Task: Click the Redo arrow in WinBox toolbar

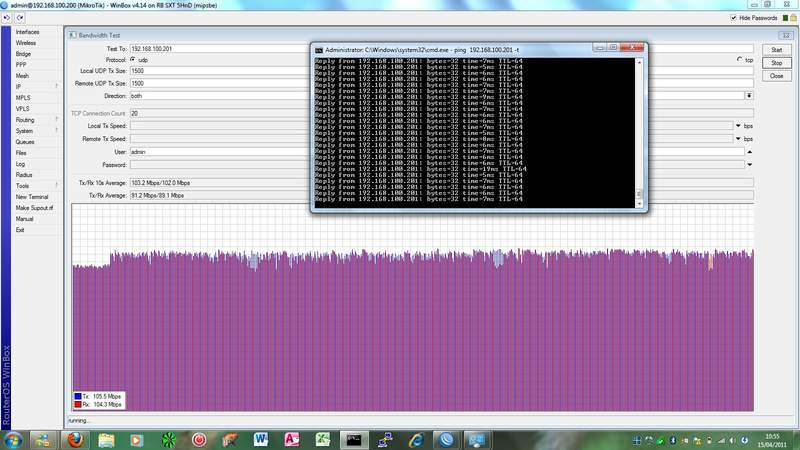Action: pyautogui.click(x=19, y=18)
